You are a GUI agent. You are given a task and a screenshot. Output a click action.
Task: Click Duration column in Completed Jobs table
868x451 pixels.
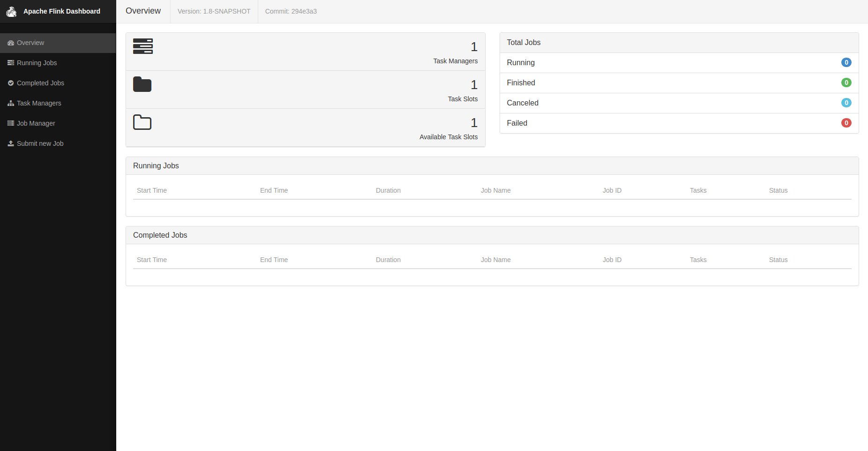[389, 260]
